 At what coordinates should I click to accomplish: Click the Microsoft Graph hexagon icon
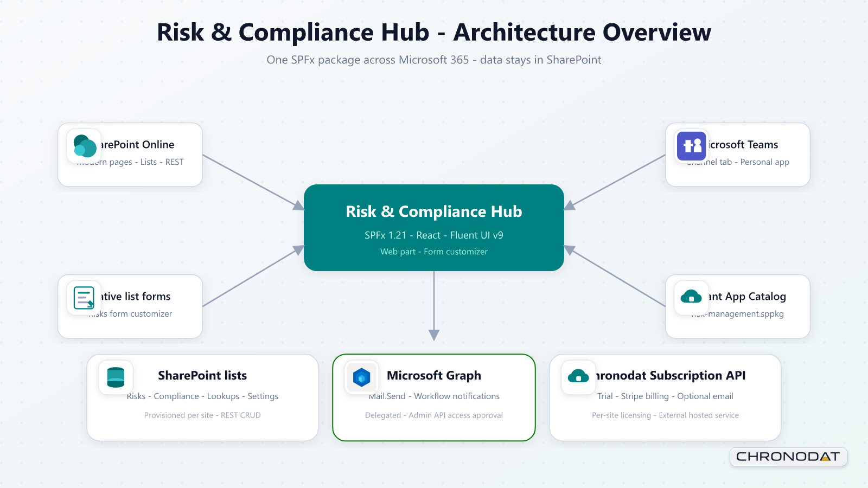click(361, 377)
